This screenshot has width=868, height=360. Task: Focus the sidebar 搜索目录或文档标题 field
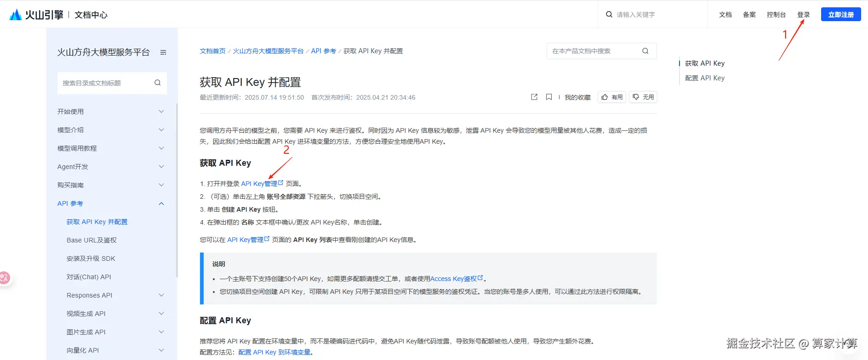click(x=112, y=83)
